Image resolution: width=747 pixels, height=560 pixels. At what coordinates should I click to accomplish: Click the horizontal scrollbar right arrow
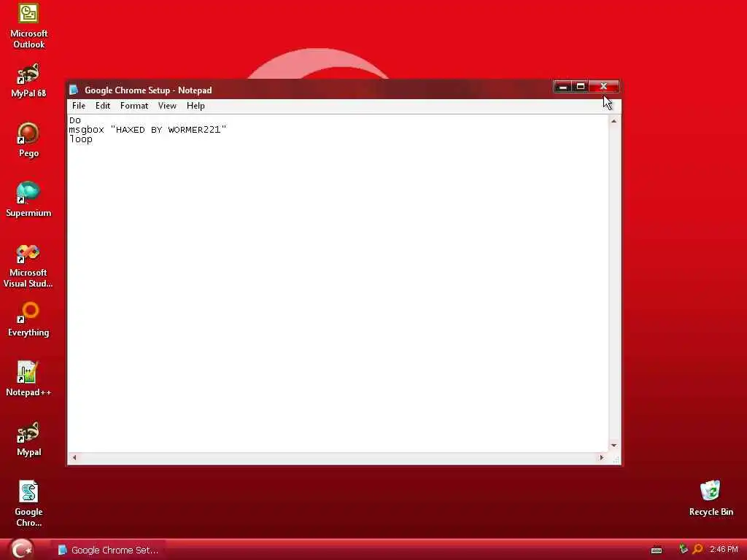coord(601,458)
